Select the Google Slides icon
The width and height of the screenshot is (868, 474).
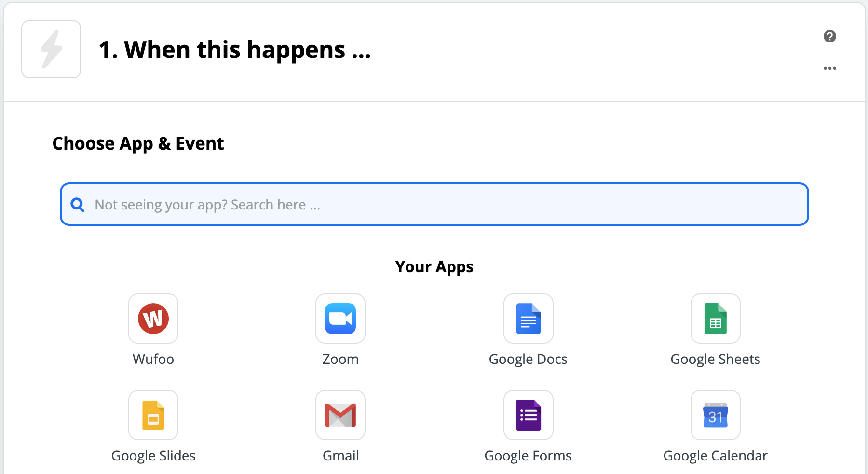[x=153, y=415]
